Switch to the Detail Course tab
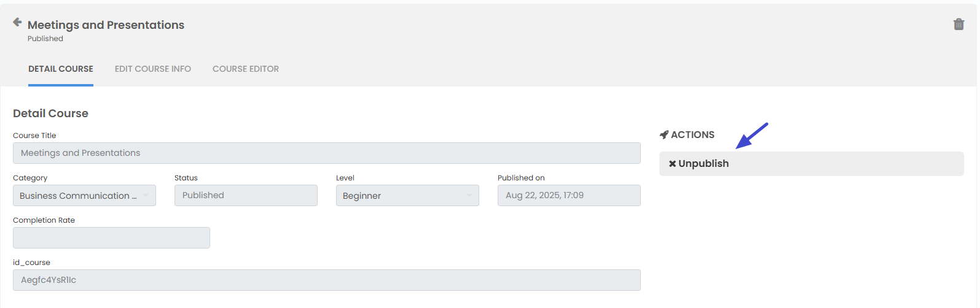 (x=61, y=69)
